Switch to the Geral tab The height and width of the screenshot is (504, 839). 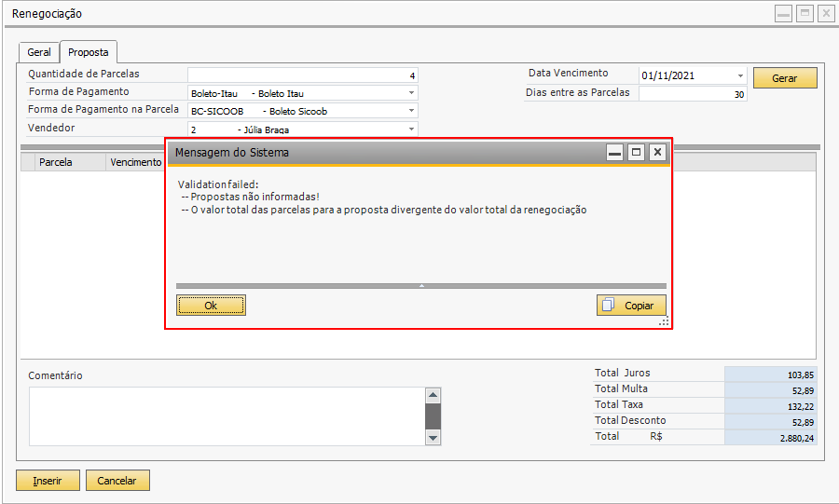(x=39, y=52)
